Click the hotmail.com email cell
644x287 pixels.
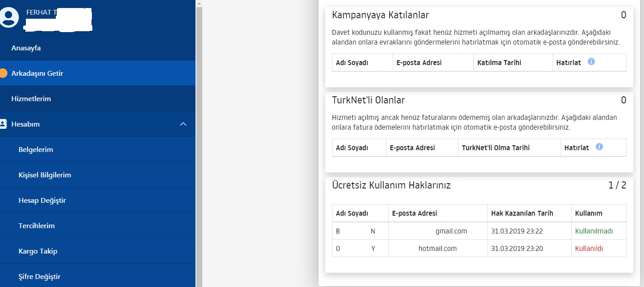(438, 249)
